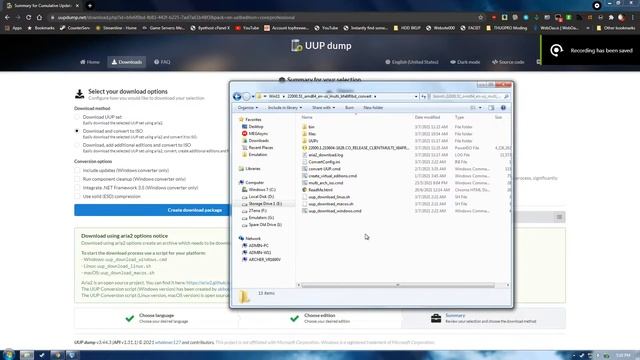
Task: Click Explorer forward navigation arrow
Action: [246, 96]
